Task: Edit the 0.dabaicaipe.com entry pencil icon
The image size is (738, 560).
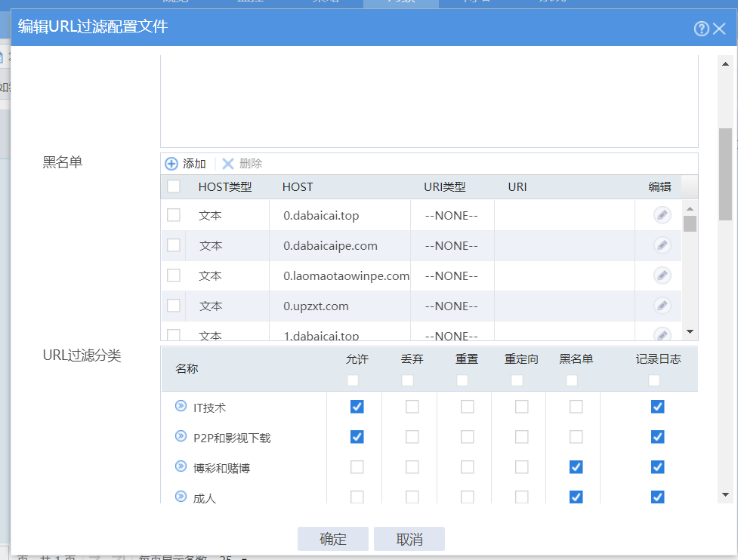Action: coord(662,245)
